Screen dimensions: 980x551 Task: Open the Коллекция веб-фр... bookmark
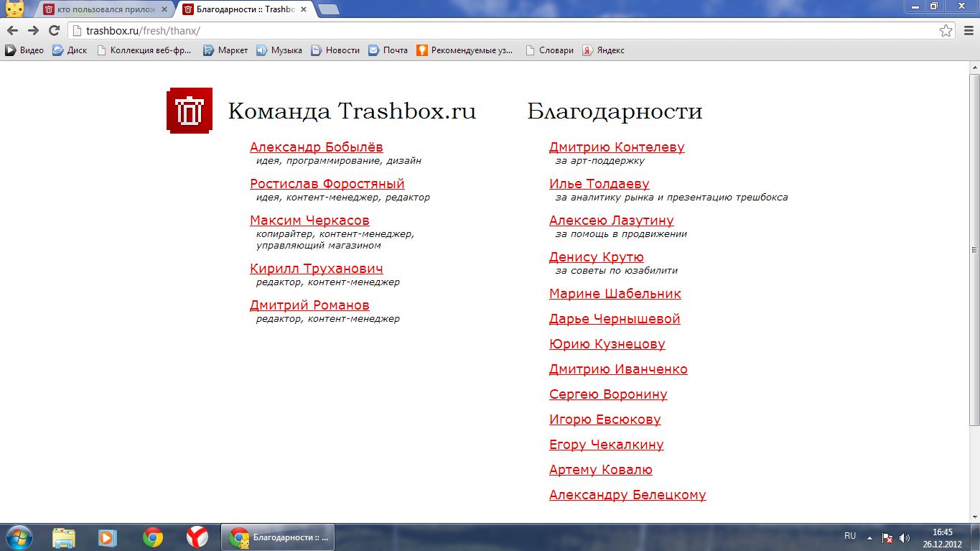pyautogui.click(x=144, y=50)
